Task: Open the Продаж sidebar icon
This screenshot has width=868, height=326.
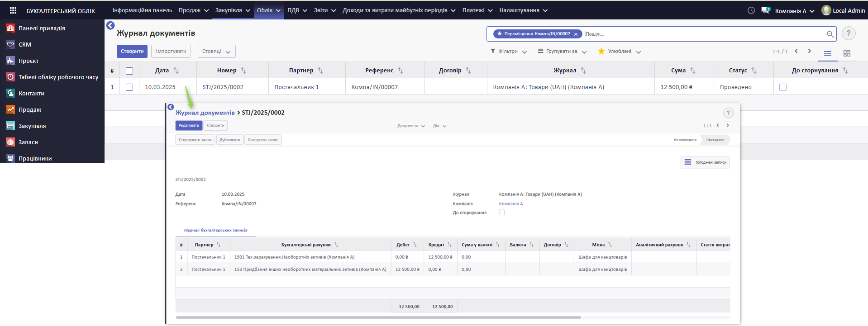Action: pos(10,109)
